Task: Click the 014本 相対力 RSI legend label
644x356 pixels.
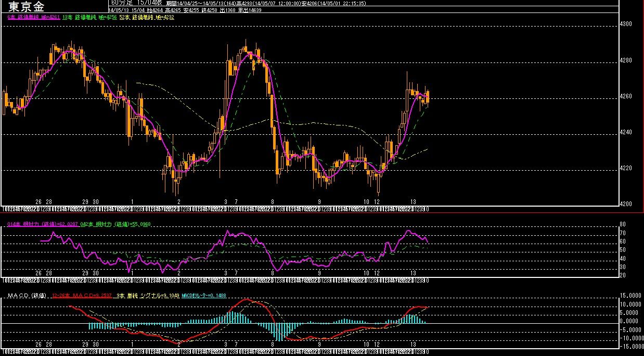Action: pos(43,224)
